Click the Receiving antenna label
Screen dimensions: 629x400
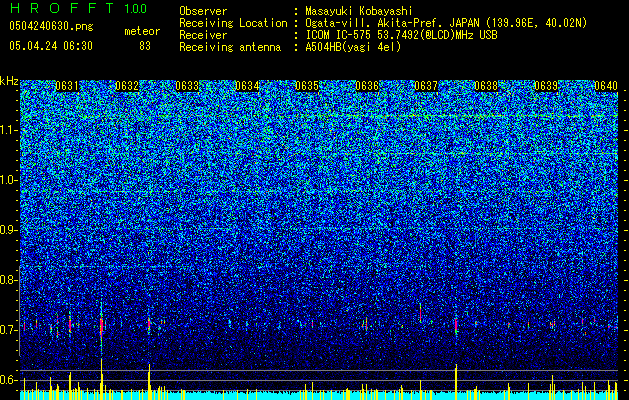(230, 47)
